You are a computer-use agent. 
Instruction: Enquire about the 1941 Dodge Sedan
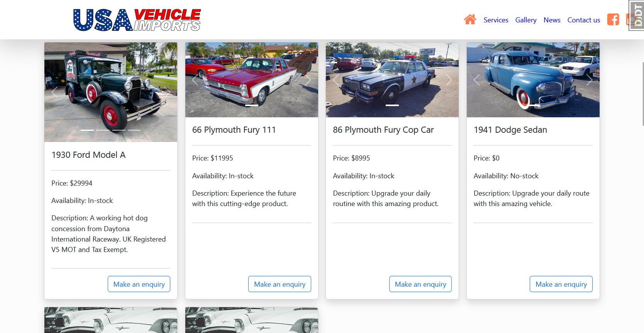click(561, 284)
